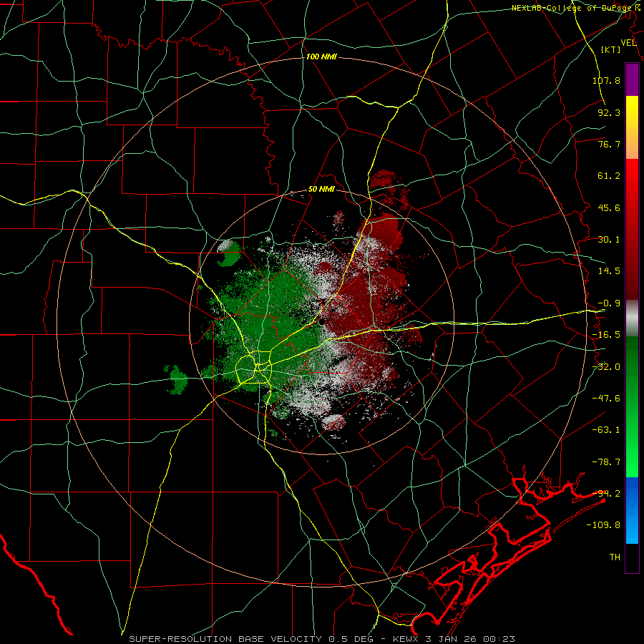The image size is (644, 644).
Task: Click the -109.8 legend value
Action: (x=603, y=525)
